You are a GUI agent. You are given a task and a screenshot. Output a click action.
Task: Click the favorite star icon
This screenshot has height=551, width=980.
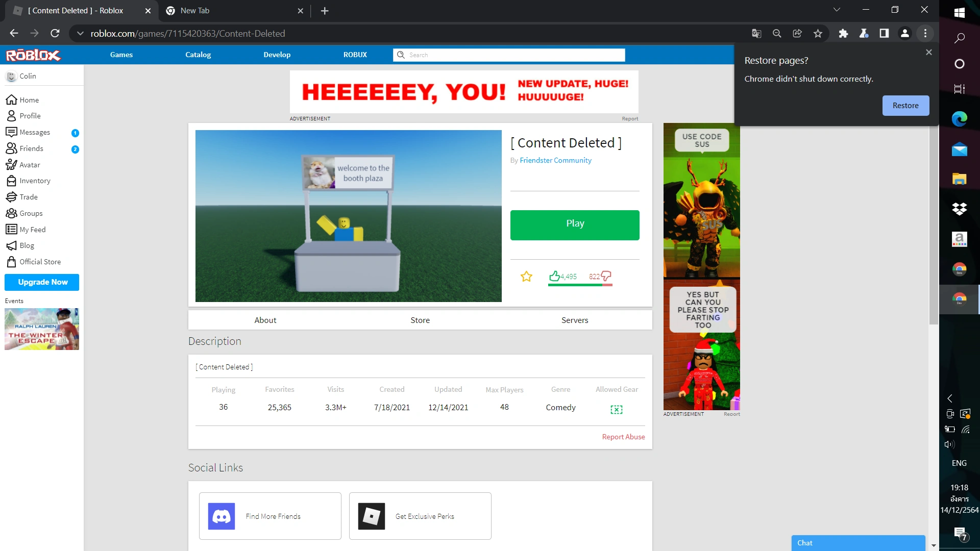526,277
